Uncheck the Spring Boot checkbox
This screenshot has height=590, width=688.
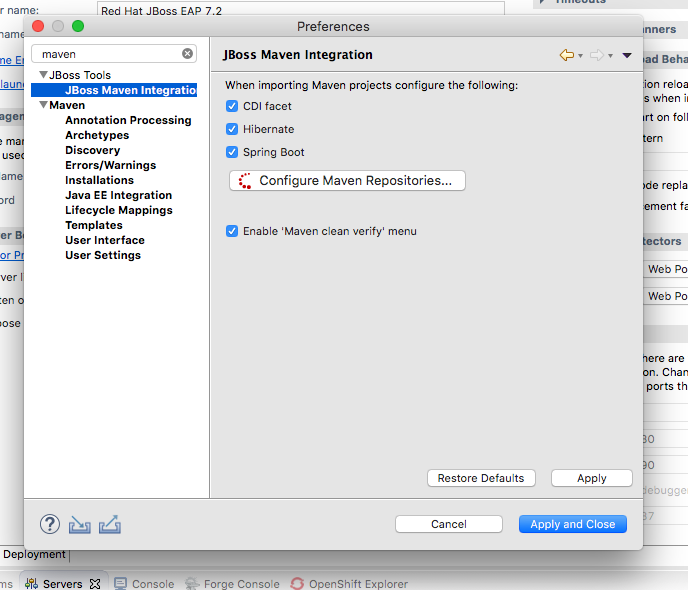232,152
